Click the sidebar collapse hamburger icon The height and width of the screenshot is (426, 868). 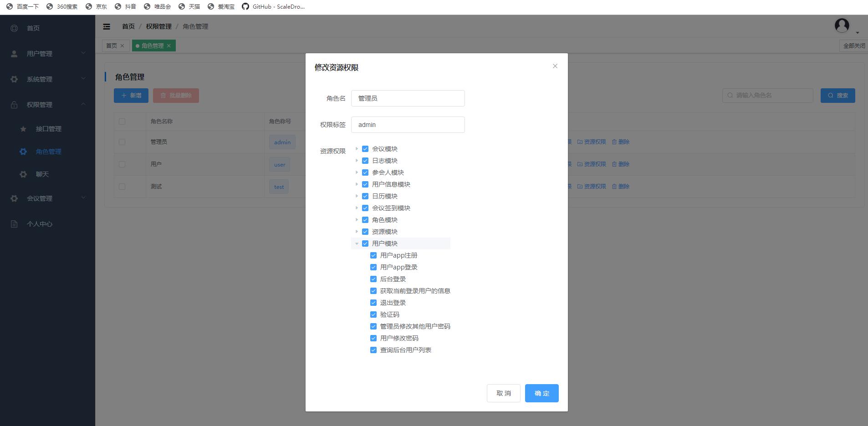click(107, 26)
